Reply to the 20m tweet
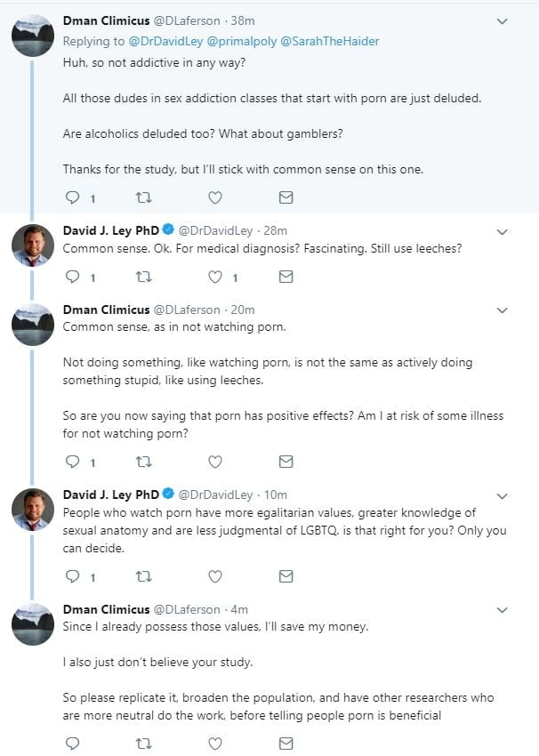539x756 pixels. [x=73, y=462]
